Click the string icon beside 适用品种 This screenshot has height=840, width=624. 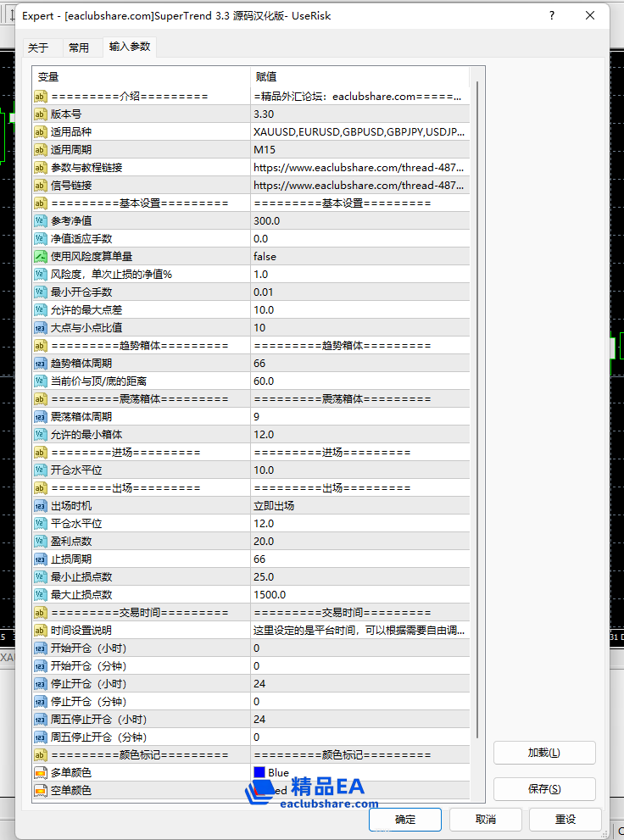point(41,131)
